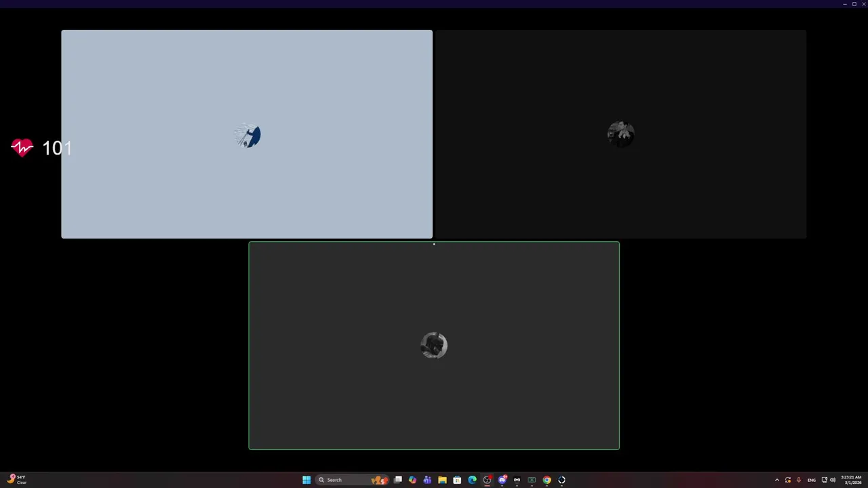
Task: Open the green Xbox Game Bar taskbar icon
Action: point(532,480)
